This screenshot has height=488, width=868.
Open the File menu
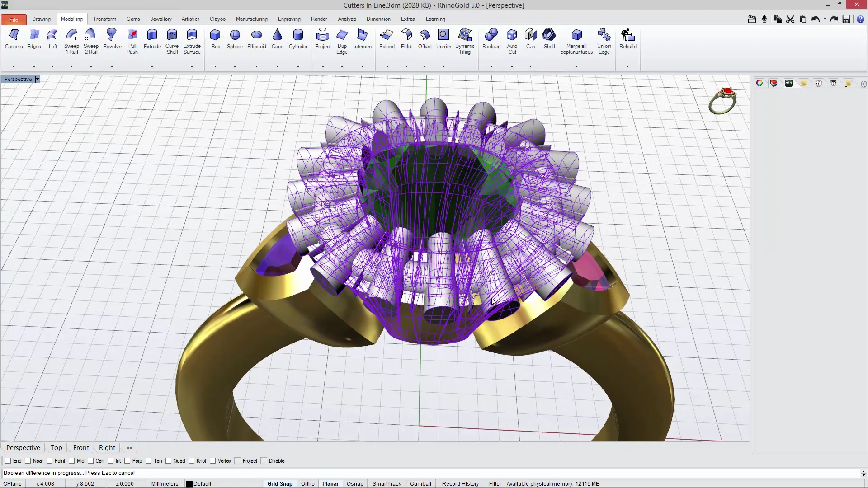click(x=14, y=19)
